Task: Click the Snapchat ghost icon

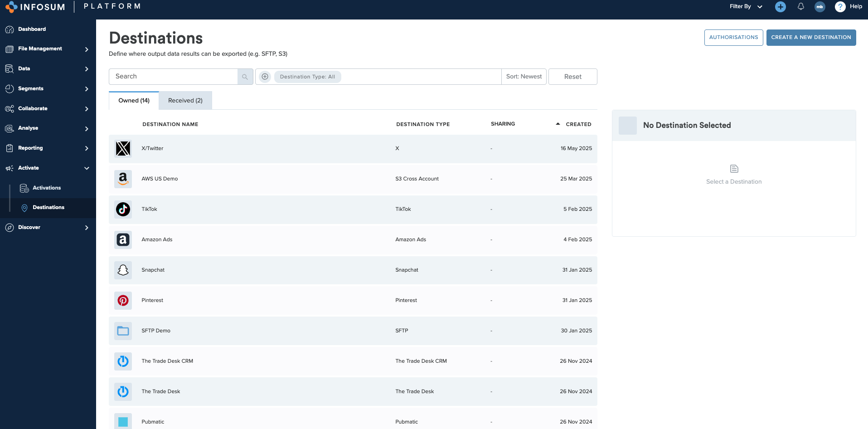Action: pos(123,270)
